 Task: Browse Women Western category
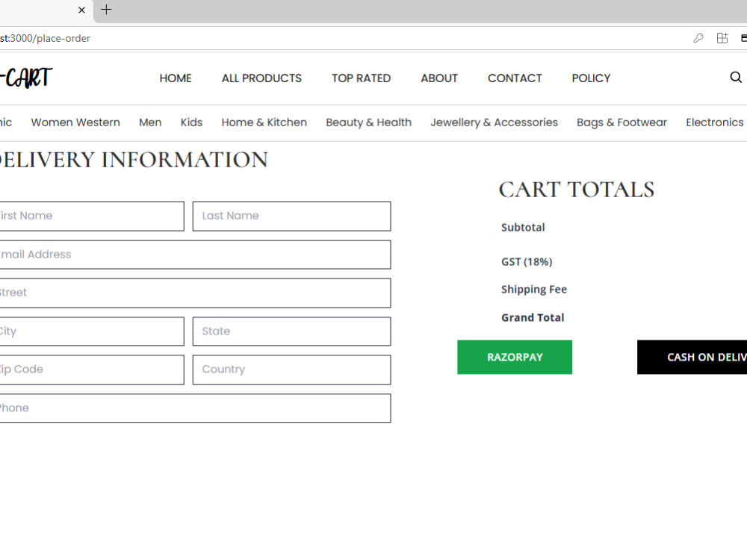pos(75,122)
